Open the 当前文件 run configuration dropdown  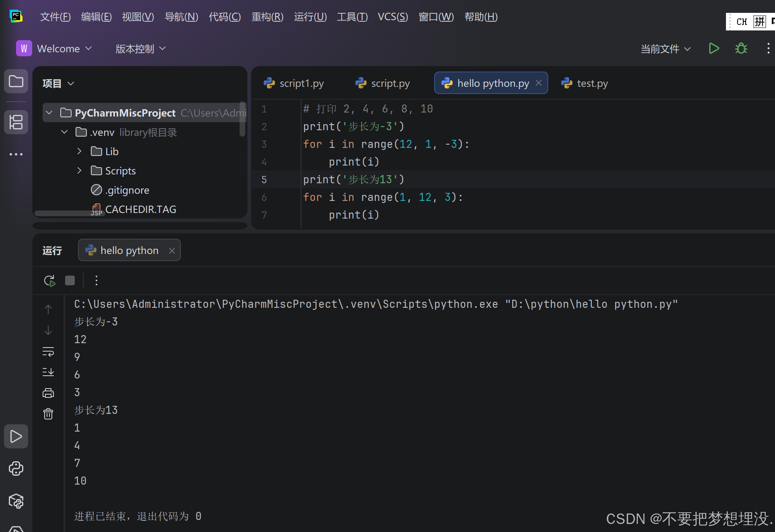coord(665,49)
